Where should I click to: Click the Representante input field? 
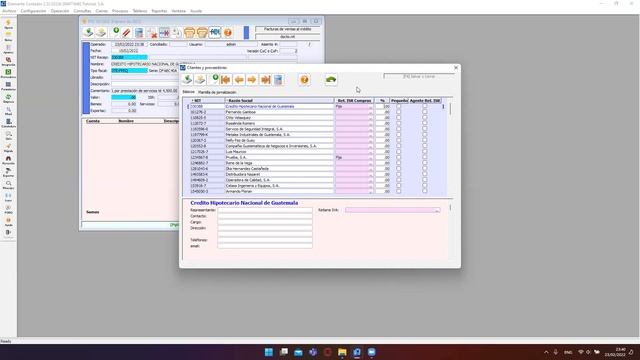click(265, 210)
